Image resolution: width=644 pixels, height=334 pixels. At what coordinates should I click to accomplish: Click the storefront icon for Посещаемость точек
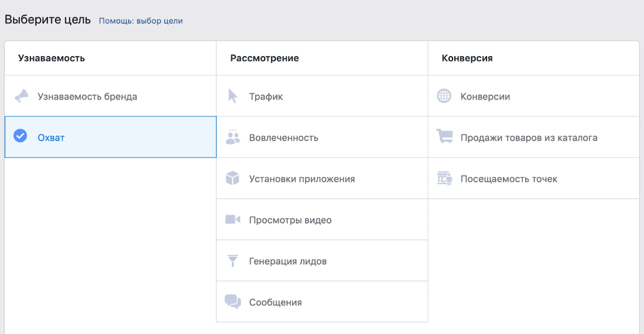click(444, 178)
